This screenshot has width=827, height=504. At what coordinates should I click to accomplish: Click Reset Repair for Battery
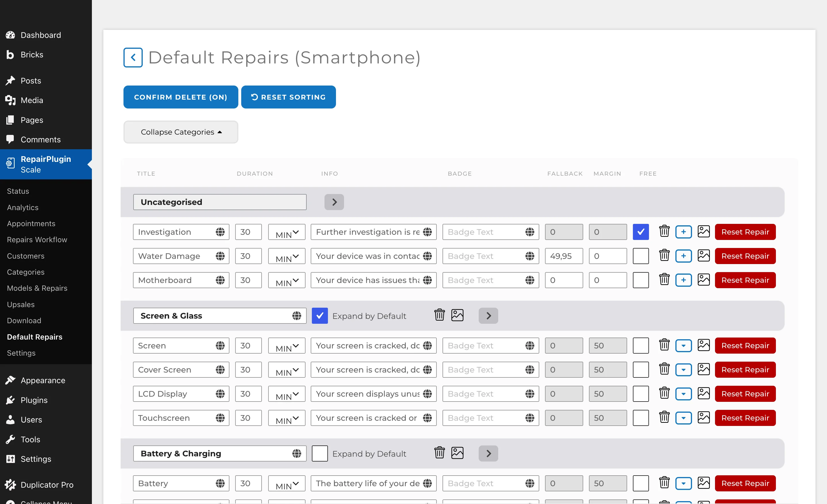[x=745, y=483]
